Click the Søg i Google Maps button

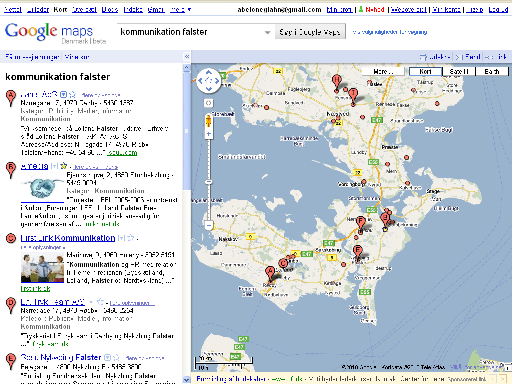tap(310, 32)
